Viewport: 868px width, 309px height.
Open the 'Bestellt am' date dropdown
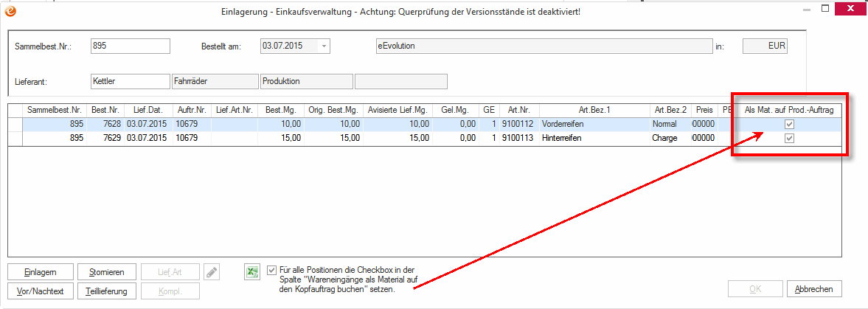[324, 46]
